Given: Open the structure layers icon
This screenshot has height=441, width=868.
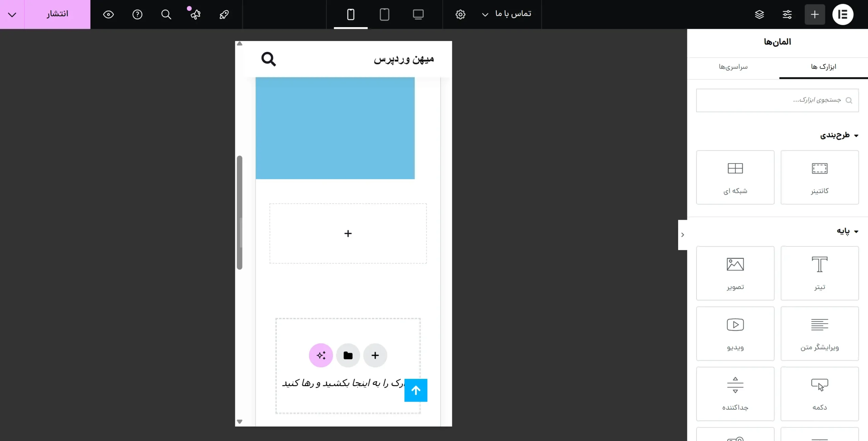Looking at the screenshot, I should pos(759,14).
